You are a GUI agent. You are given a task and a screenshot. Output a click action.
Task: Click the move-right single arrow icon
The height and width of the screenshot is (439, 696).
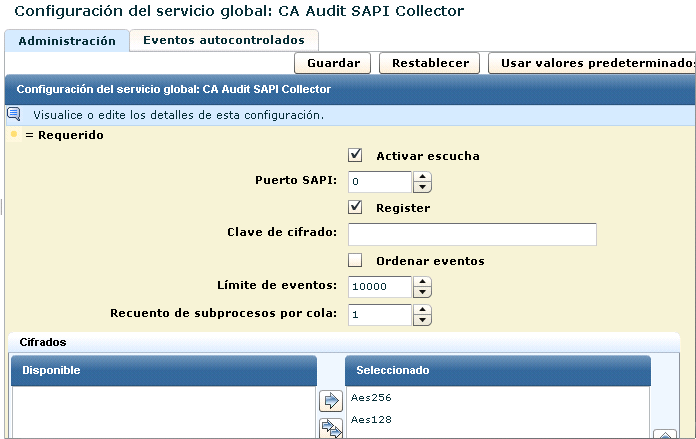pos(329,402)
